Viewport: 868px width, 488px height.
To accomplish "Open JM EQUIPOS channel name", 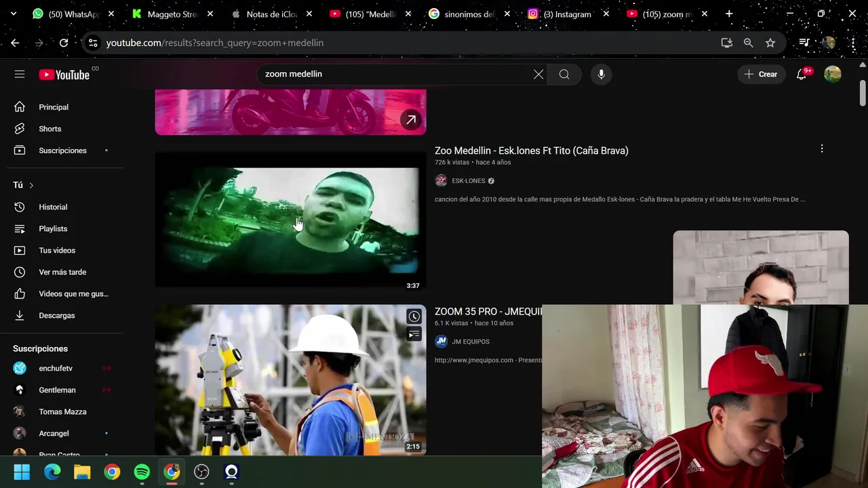I will (471, 342).
